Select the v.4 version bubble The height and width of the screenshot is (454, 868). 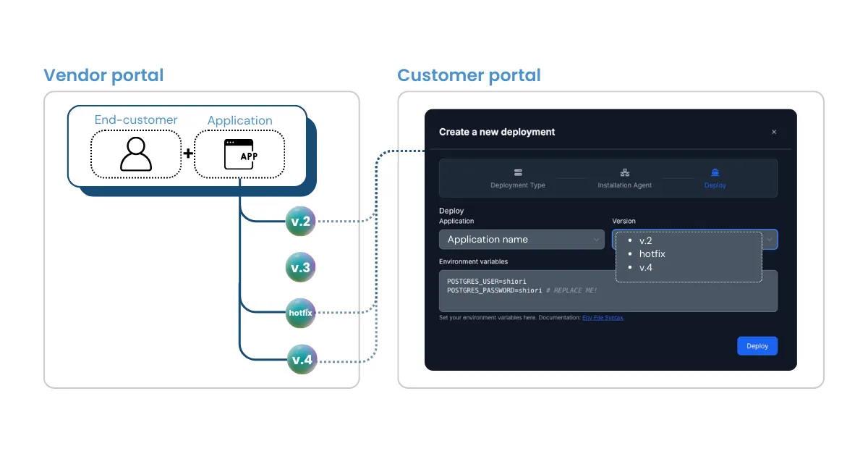tap(302, 359)
